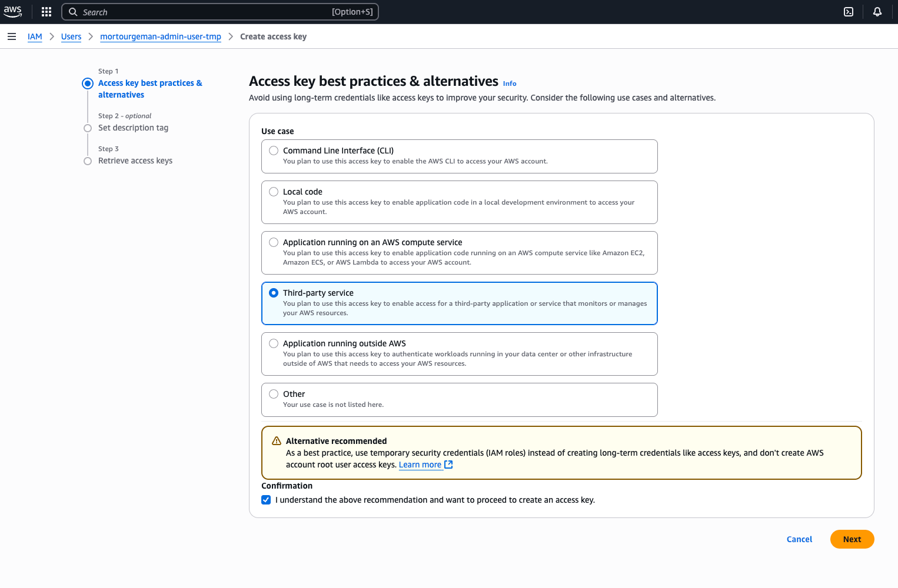Click the AWS logo home icon
898x588 pixels.
point(12,12)
